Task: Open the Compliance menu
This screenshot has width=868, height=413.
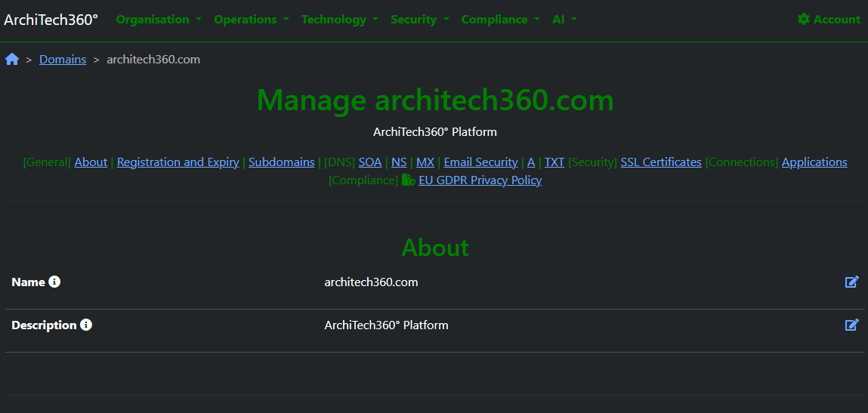Action: pyautogui.click(x=500, y=20)
